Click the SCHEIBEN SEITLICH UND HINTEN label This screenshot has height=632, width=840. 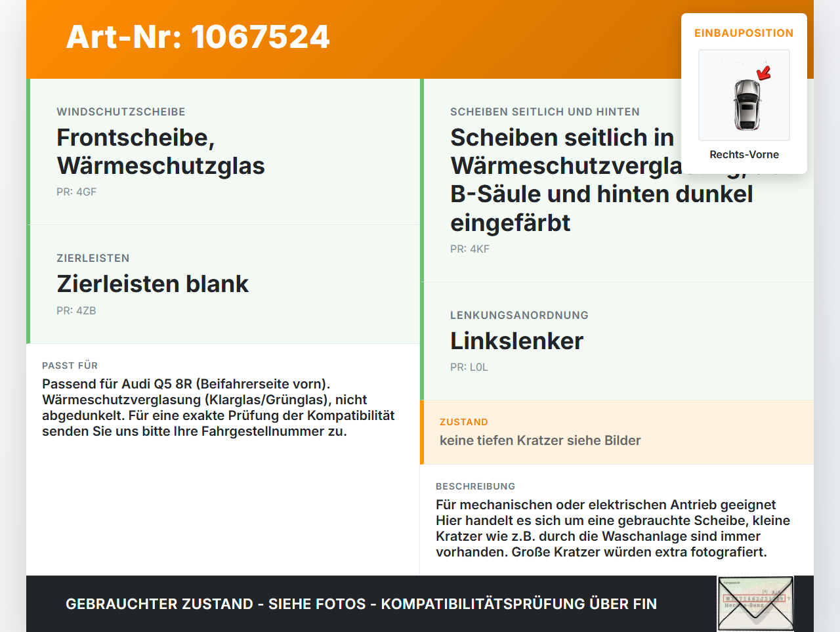545,112
